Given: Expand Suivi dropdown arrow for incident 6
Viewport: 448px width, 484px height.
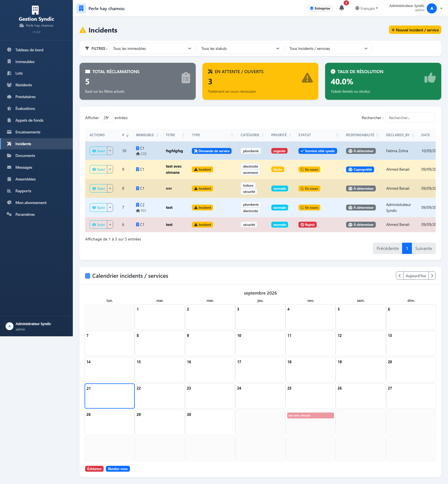Looking at the screenshot, I should click(x=110, y=224).
